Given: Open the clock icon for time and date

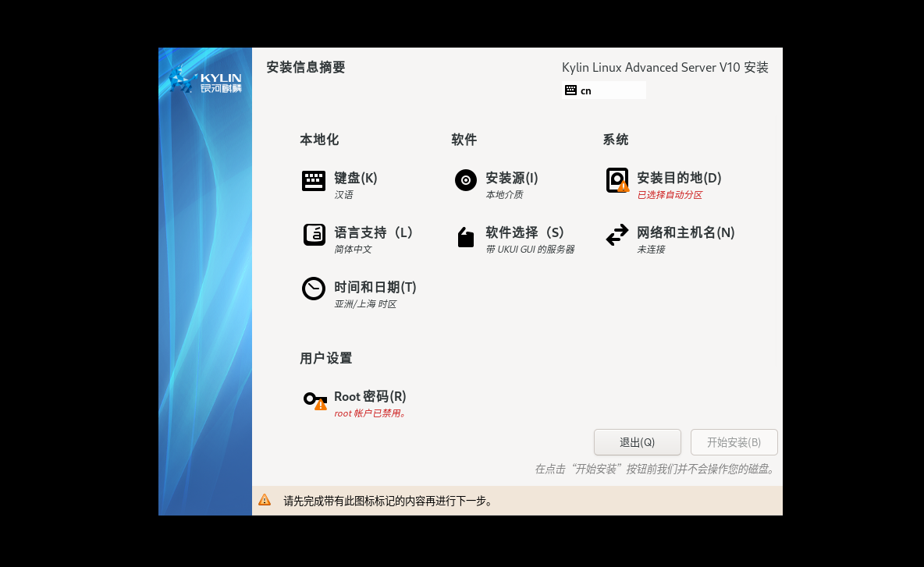Looking at the screenshot, I should [314, 289].
